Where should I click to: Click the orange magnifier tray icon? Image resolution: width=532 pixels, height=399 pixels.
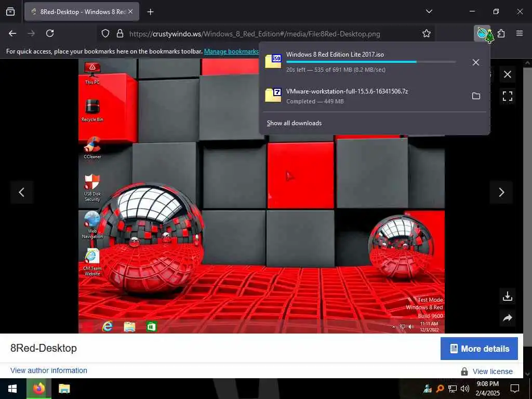click(x=440, y=389)
